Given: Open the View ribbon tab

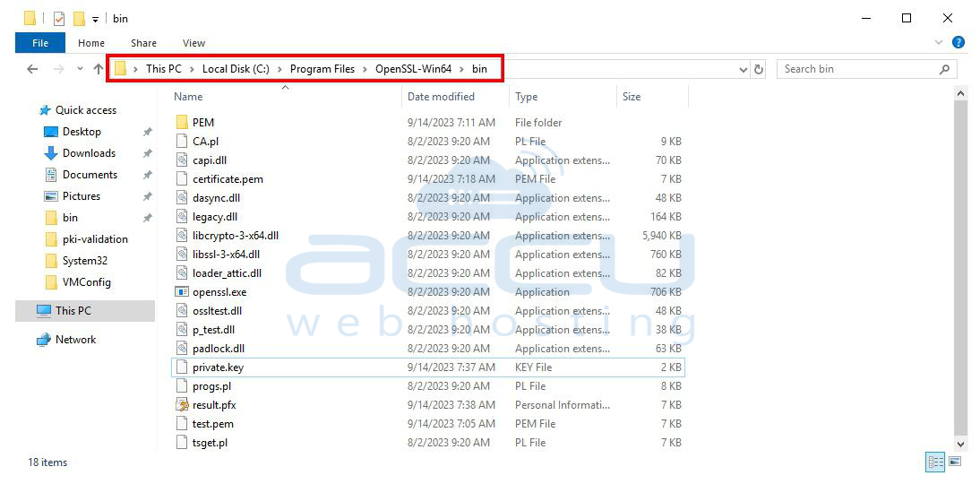Looking at the screenshot, I should [x=193, y=43].
